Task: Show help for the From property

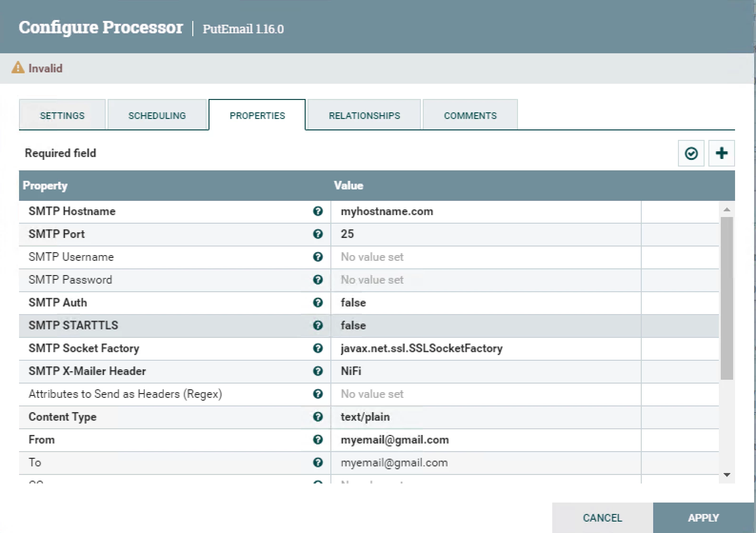Action: [x=318, y=440]
